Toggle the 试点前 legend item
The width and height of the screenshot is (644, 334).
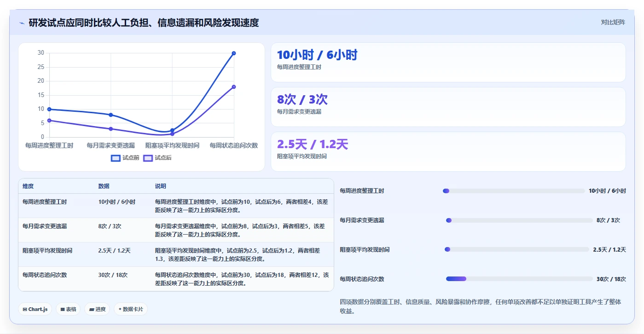click(125, 158)
